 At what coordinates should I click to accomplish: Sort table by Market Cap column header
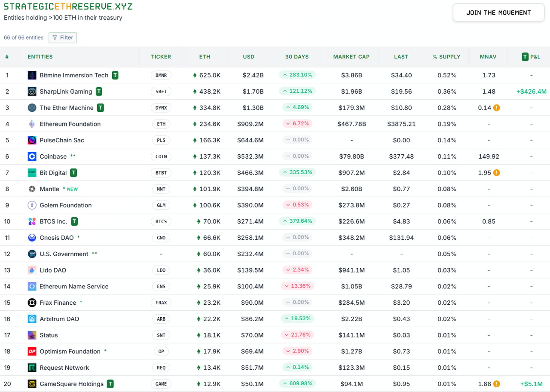(351, 57)
